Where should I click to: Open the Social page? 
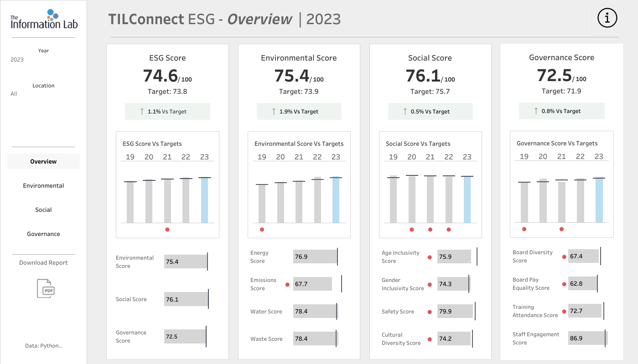(43, 210)
